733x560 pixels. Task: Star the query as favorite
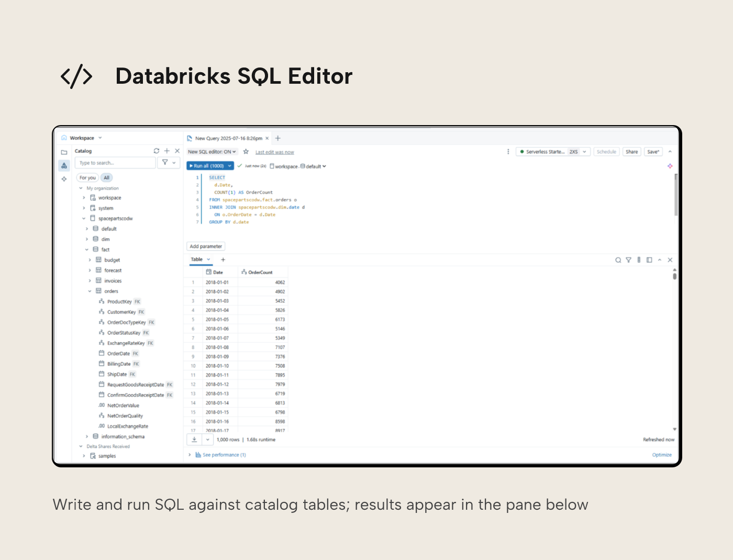(x=246, y=152)
